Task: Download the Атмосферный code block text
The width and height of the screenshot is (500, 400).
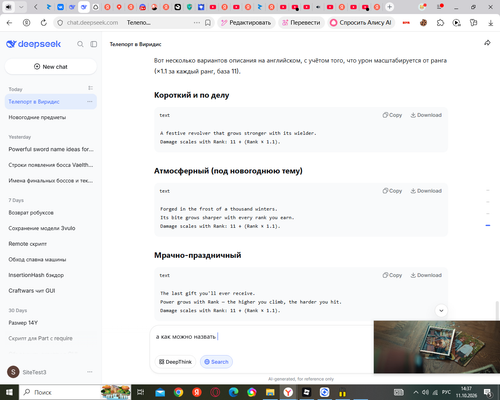Action: coord(426,191)
